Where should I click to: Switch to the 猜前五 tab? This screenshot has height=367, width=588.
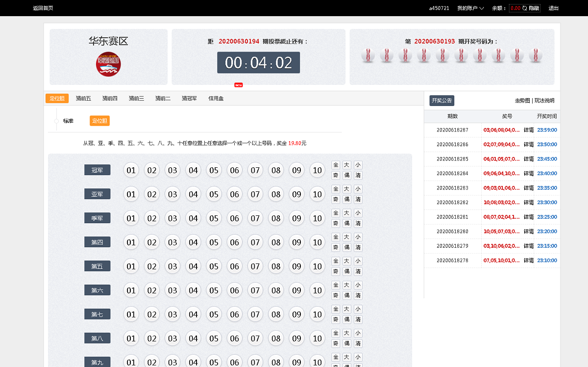click(83, 98)
